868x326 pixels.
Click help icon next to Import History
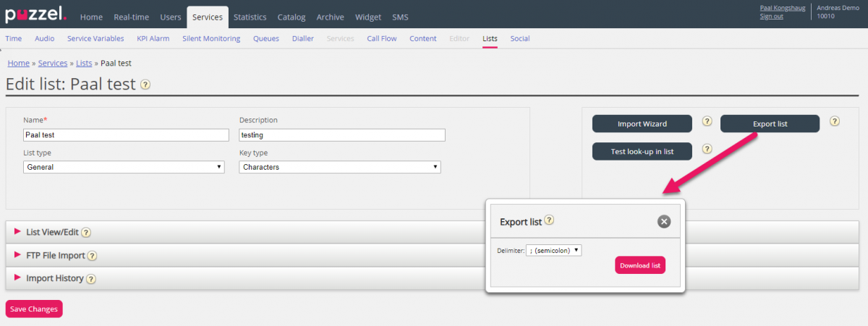pos(91,279)
